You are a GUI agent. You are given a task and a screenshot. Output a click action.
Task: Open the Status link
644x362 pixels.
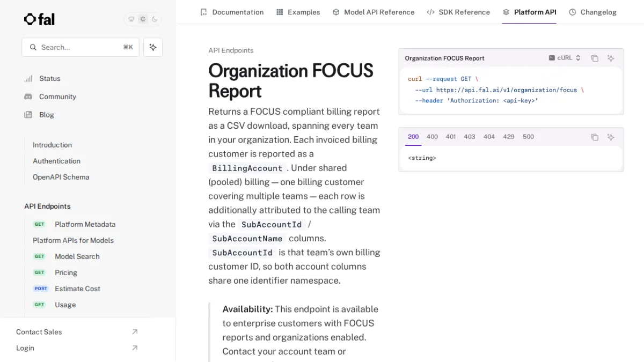coord(50,78)
